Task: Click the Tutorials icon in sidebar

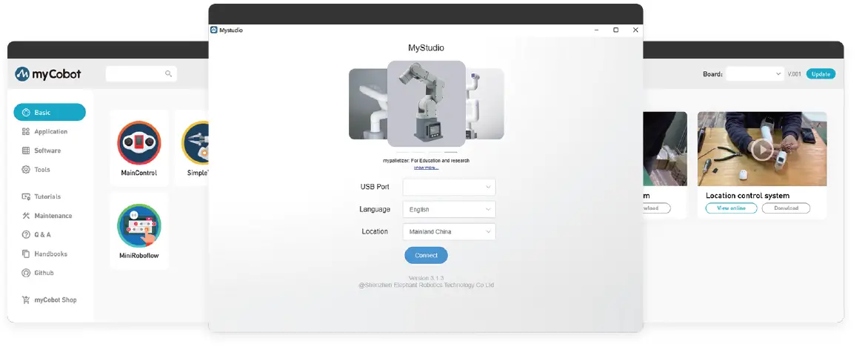Action: [25, 197]
